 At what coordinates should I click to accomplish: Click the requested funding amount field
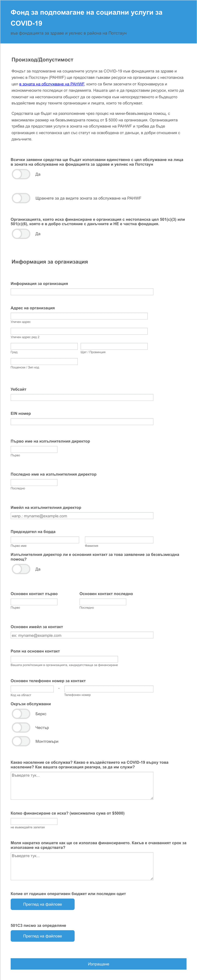[34, 821]
